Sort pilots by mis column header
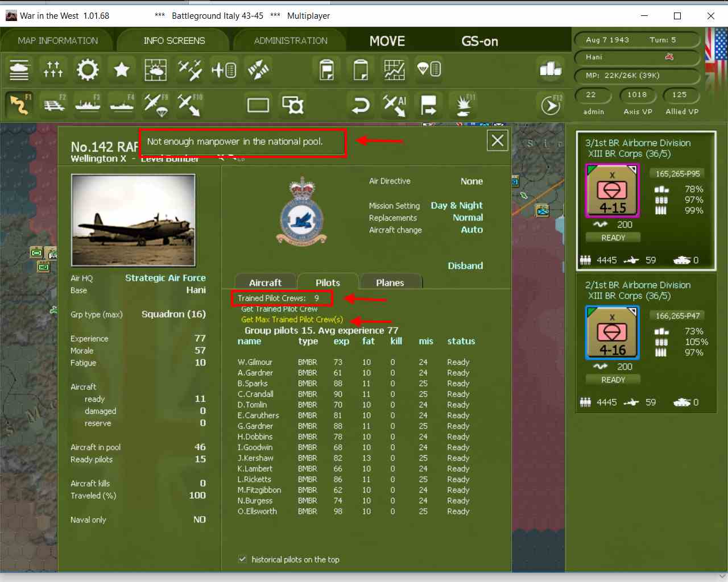 coord(426,341)
